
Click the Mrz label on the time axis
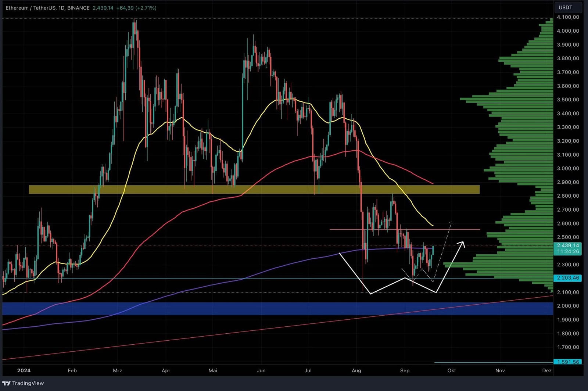point(118,370)
